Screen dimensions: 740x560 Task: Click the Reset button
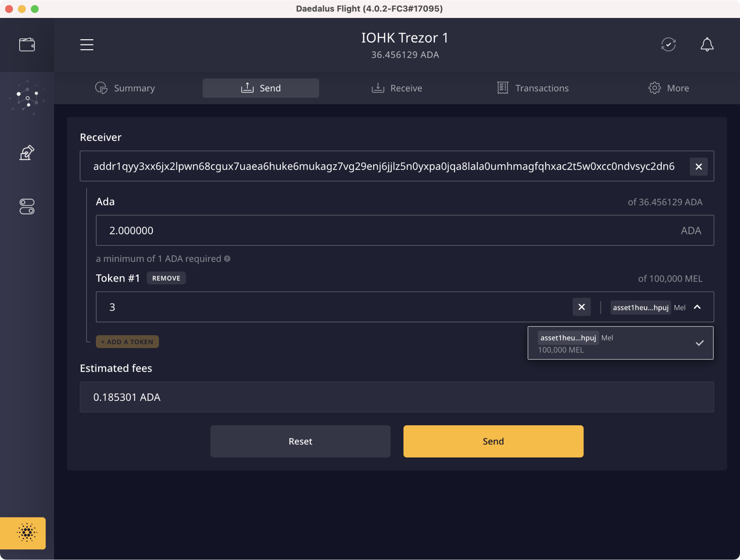pos(300,441)
